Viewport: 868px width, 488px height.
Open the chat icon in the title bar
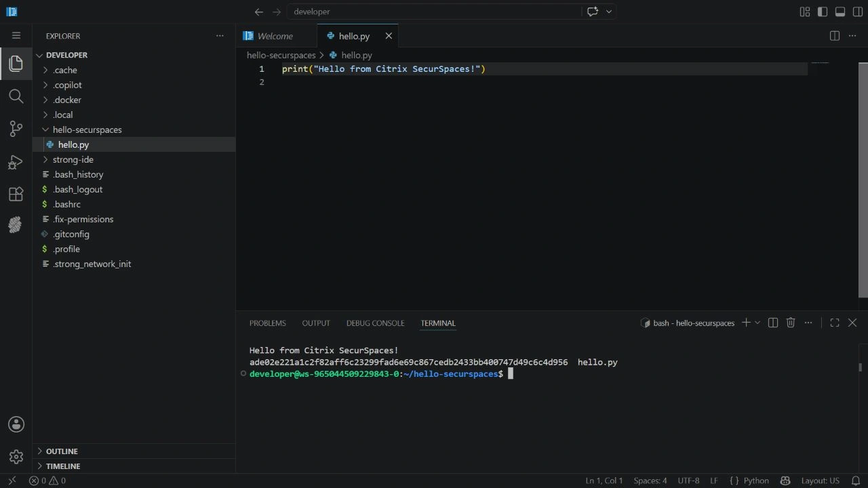tap(593, 12)
